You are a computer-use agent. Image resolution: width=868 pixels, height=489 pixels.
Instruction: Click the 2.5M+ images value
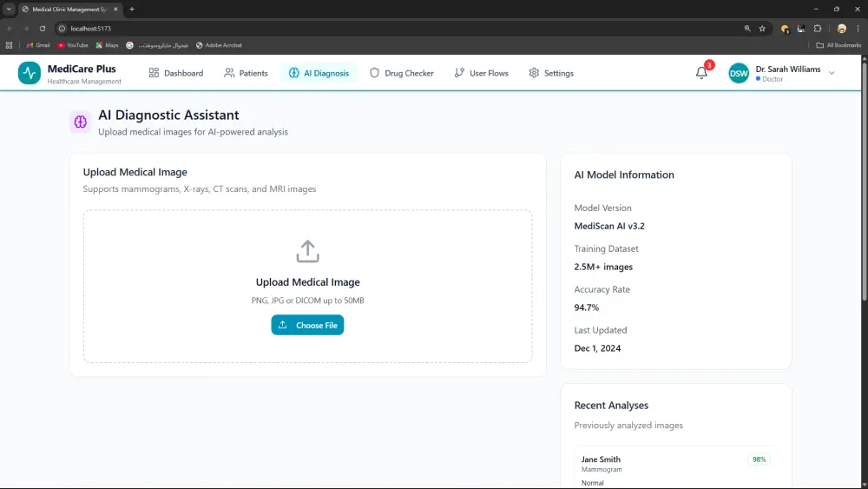click(603, 267)
